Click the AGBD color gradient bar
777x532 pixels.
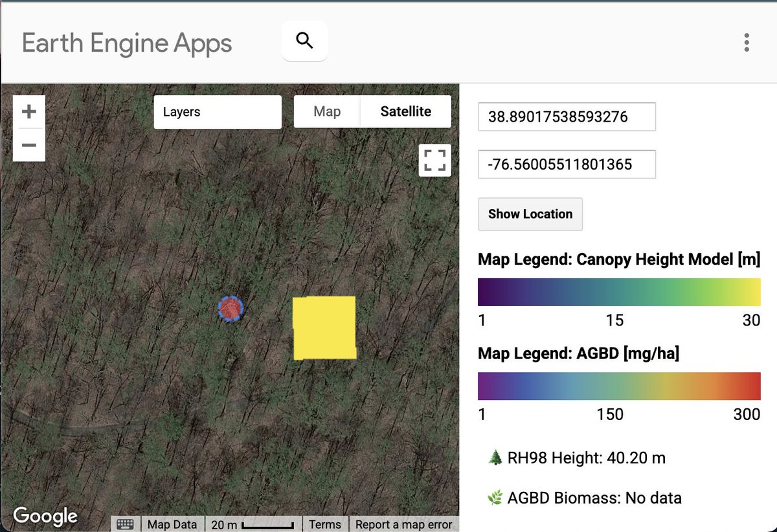click(x=619, y=386)
